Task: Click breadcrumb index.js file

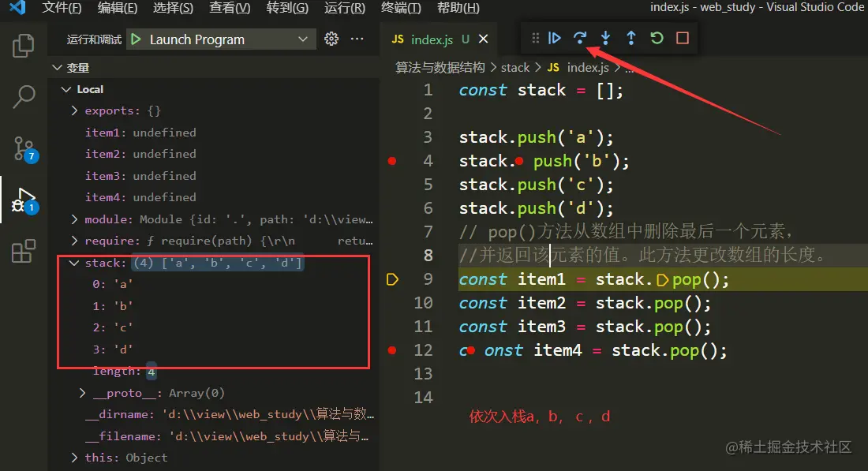Action: click(588, 68)
